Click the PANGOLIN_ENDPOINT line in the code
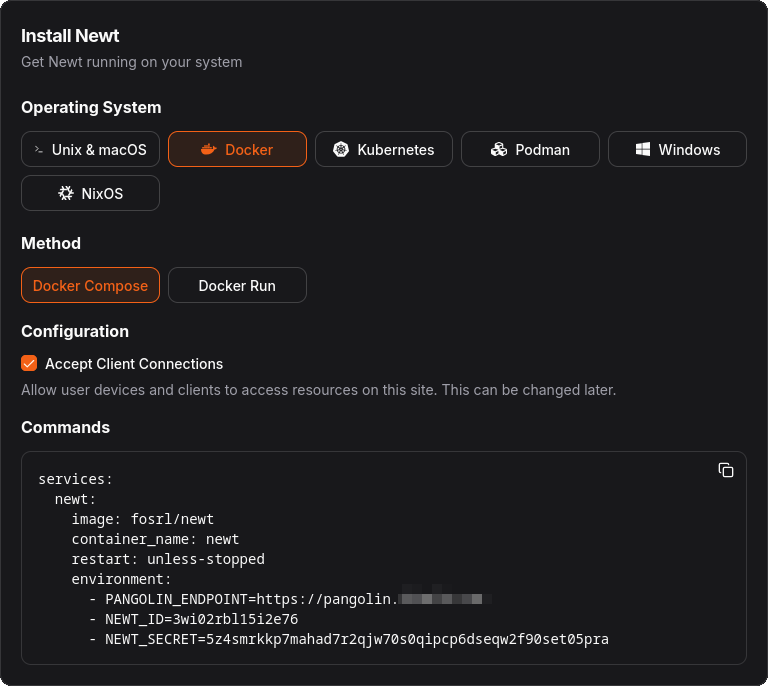768x686 pixels. tap(250, 599)
